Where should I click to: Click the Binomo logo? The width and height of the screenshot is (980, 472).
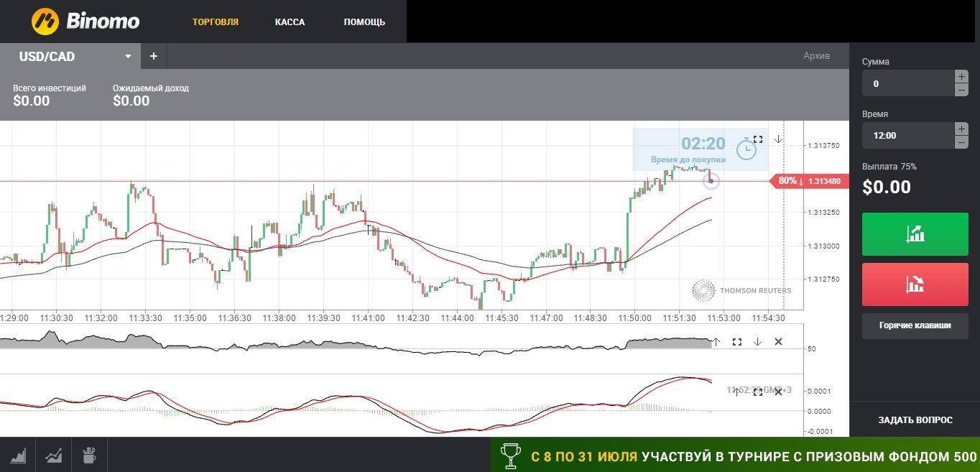85,21
